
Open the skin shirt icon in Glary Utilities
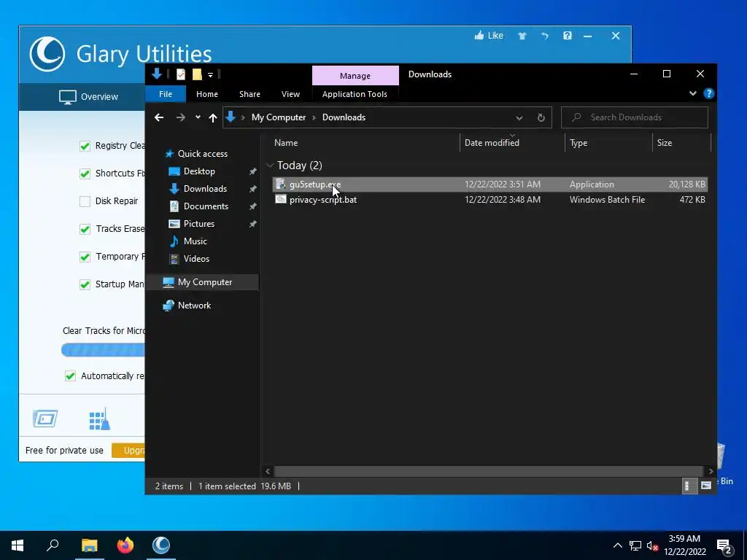click(x=522, y=36)
